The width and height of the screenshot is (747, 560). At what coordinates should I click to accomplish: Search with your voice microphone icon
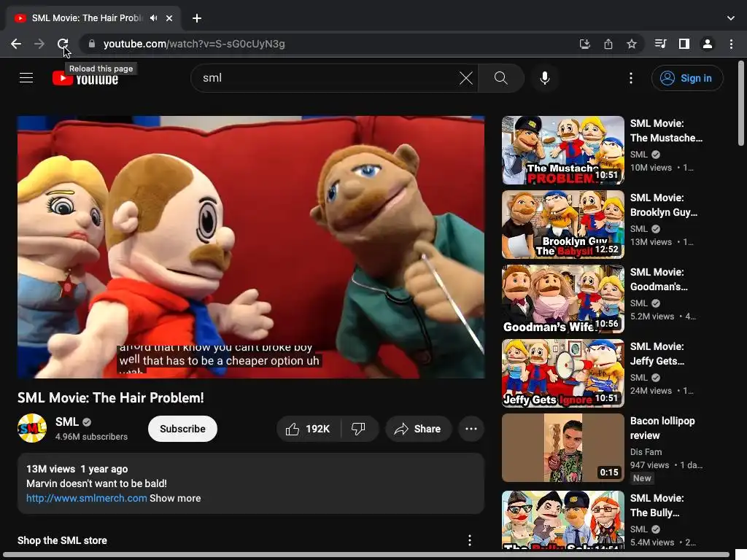(544, 78)
